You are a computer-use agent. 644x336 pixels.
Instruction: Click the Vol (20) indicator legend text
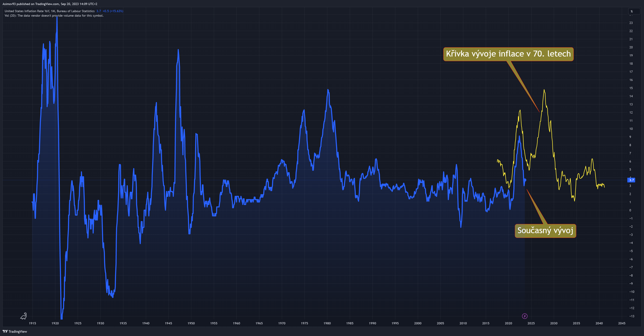pyautogui.click(x=54, y=15)
